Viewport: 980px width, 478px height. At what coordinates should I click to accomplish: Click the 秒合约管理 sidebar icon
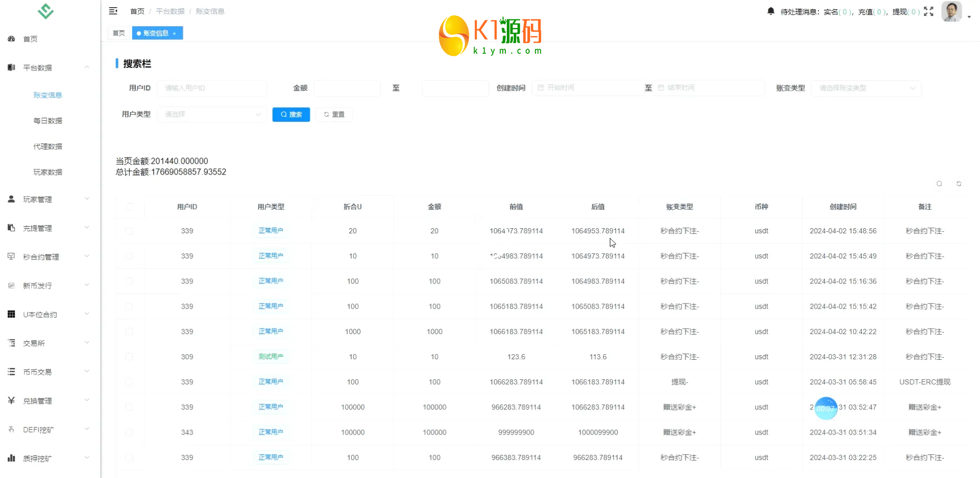(x=11, y=256)
